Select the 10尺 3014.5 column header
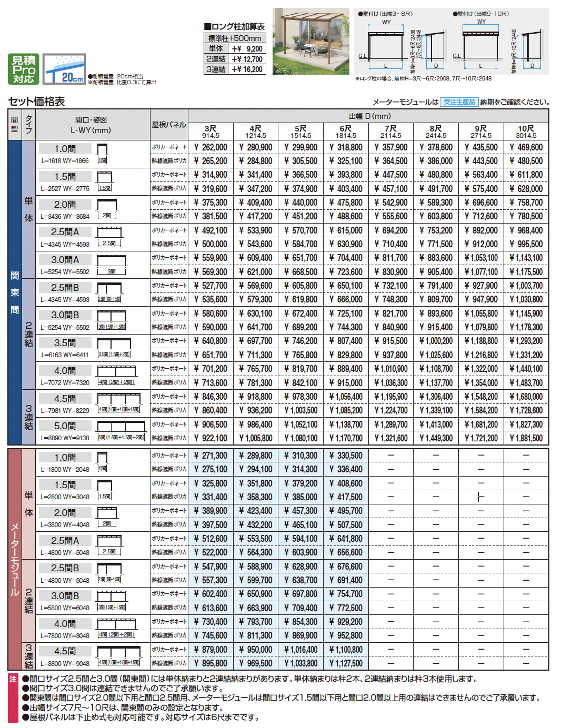The image size is (562, 728). click(526, 132)
